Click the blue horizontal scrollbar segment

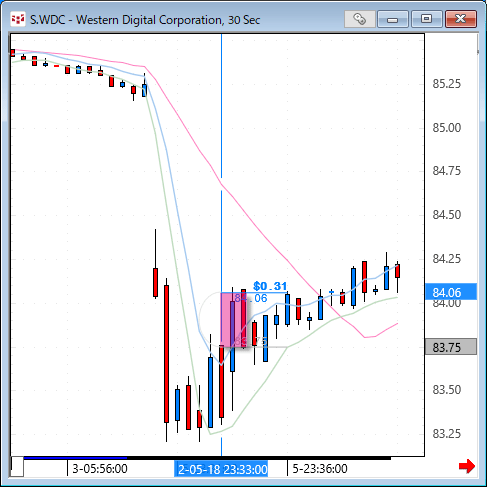[x=75, y=458]
